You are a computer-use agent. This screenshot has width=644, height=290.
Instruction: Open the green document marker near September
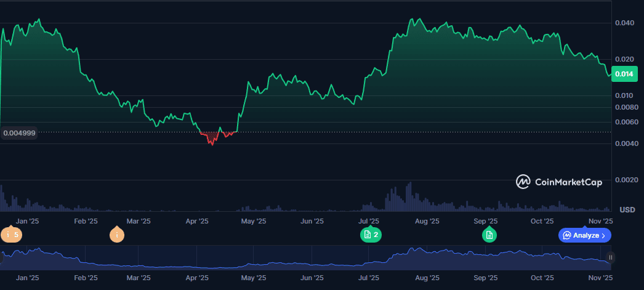(489, 235)
